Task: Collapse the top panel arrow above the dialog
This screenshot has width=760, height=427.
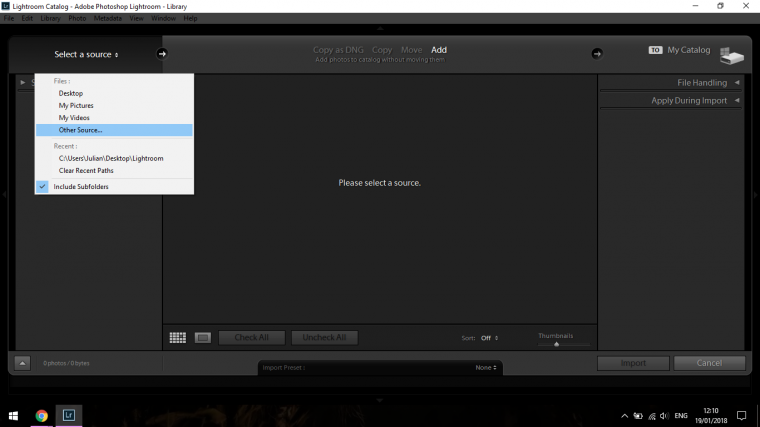Action: tap(380, 29)
